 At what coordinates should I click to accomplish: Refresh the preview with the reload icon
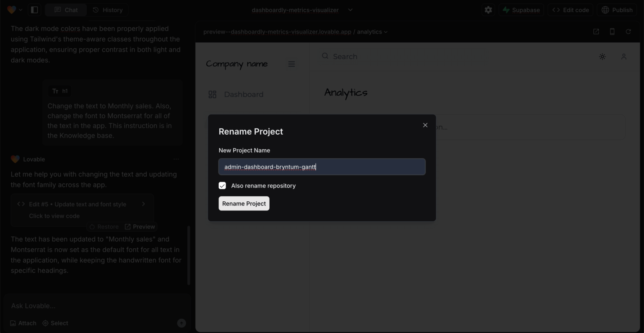[628, 31]
